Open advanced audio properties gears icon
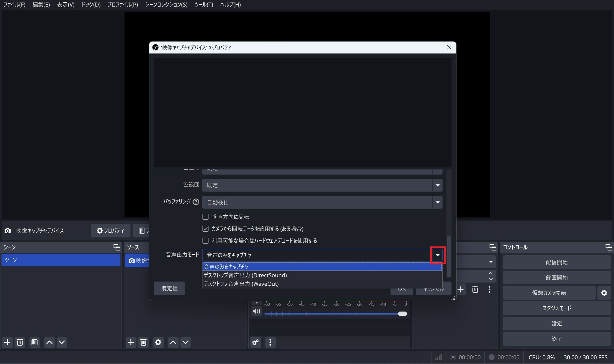The image size is (614, 364). (255, 342)
